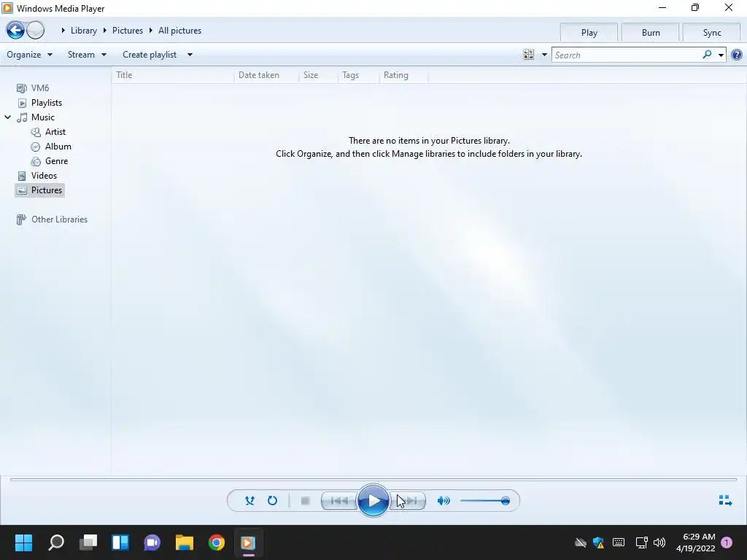The image size is (747, 560).
Task: Open the arrow before All pictures breadcrumb
Action: (x=150, y=31)
